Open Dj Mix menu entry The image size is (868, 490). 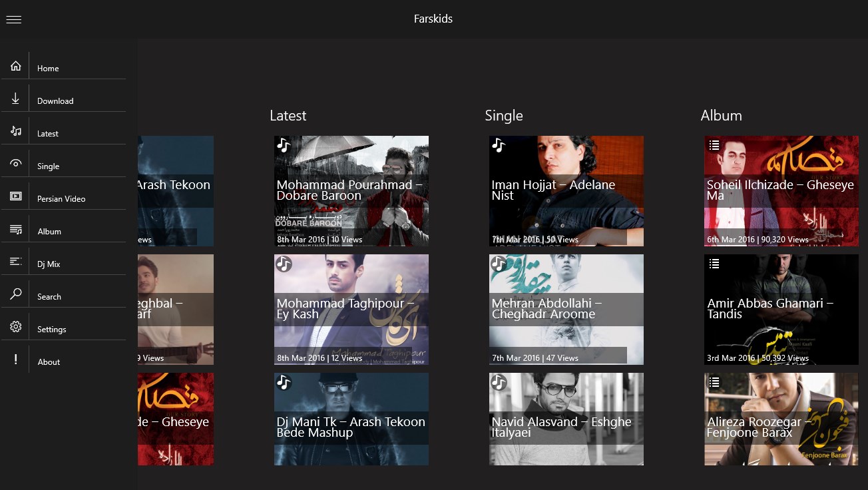click(63, 262)
